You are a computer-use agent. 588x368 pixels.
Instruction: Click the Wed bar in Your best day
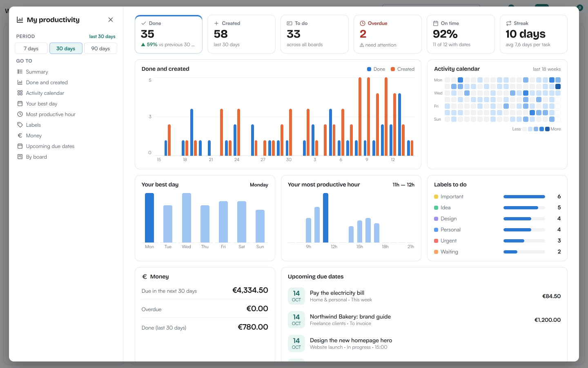click(x=187, y=218)
